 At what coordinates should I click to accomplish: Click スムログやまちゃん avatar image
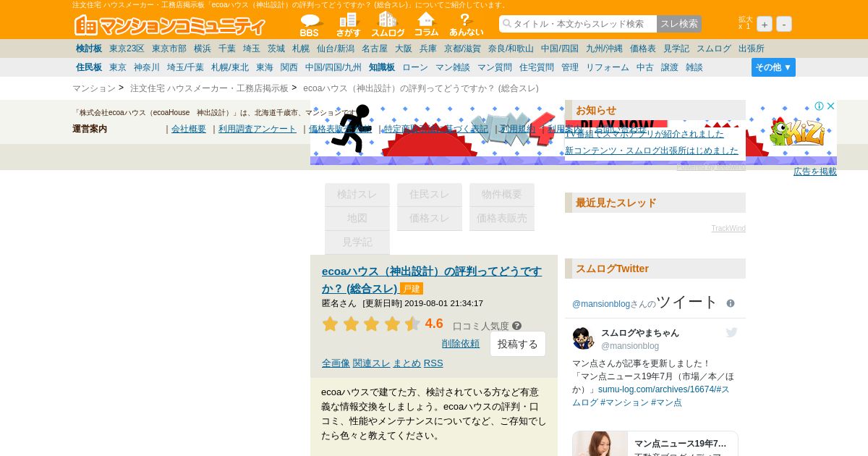(x=584, y=338)
